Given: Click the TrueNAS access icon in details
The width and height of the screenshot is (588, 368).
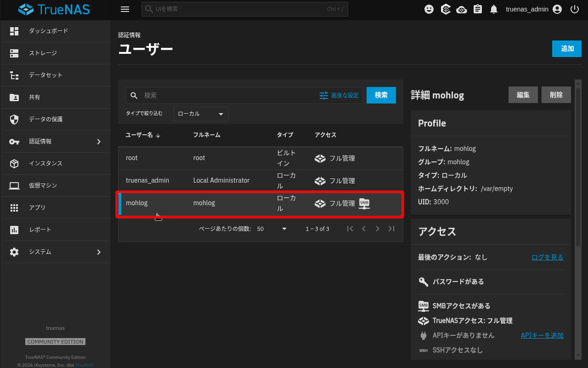Looking at the screenshot, I should coord(424,321).
